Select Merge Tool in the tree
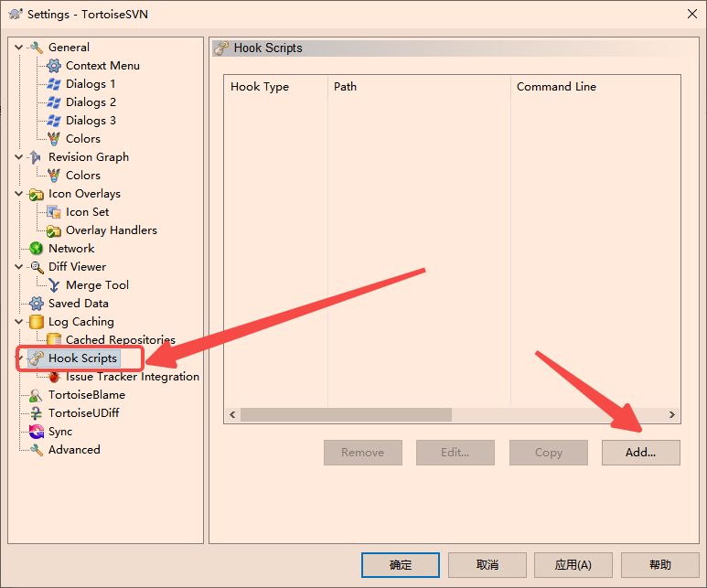This screenshot has height=588, width=707. point(97,285)
